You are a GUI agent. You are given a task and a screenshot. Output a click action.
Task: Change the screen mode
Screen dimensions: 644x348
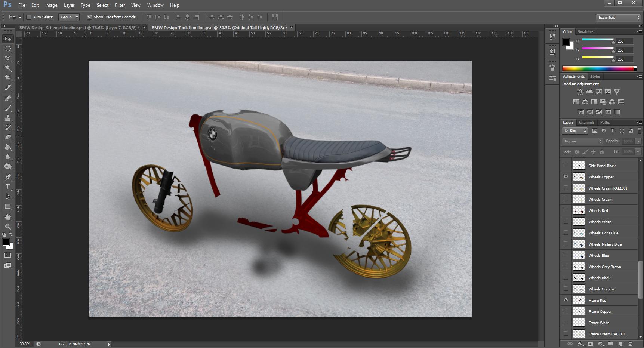pos(8,265)
